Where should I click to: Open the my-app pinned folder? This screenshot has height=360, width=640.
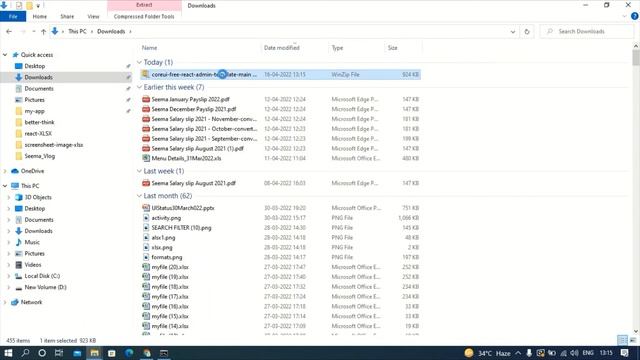pyautogui.click(x=34, y=111)
